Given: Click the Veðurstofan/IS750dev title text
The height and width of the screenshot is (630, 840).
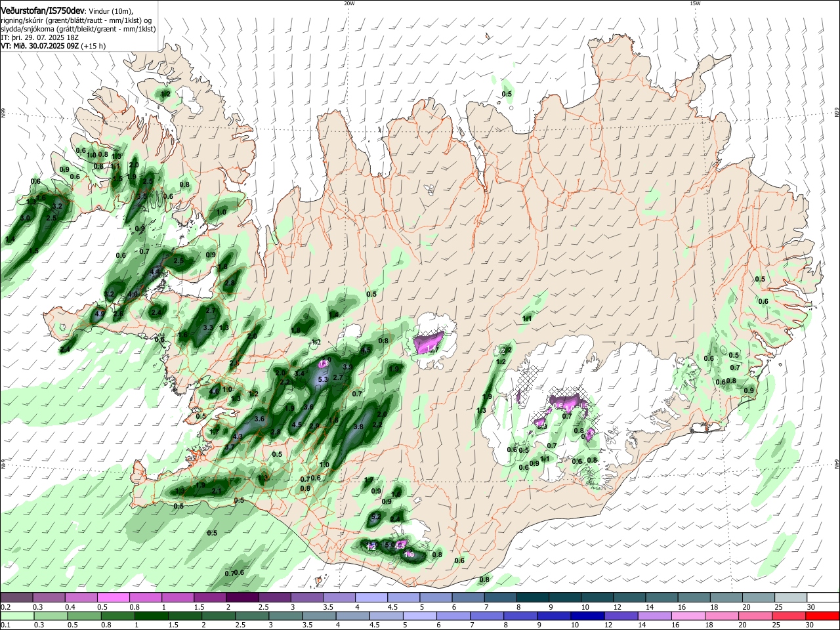Looking at the screenshot, I should coord(43,11).
